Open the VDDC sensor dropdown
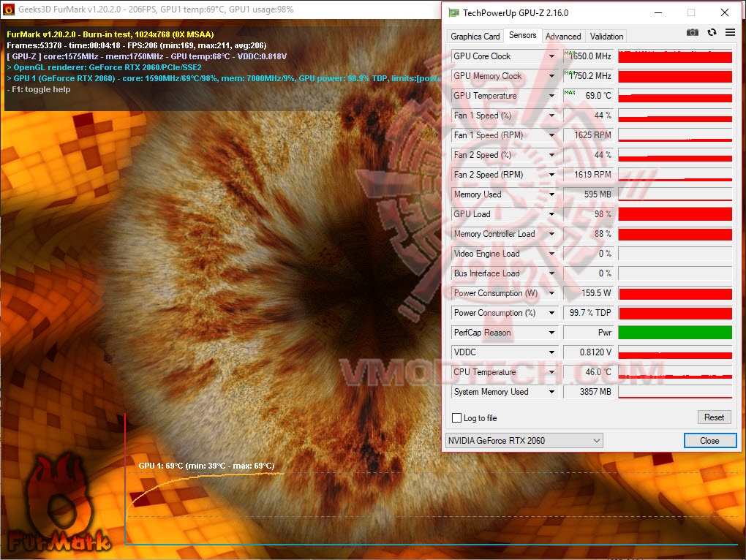The width and height of the screenshot is (746, 560). pos(552,352)
